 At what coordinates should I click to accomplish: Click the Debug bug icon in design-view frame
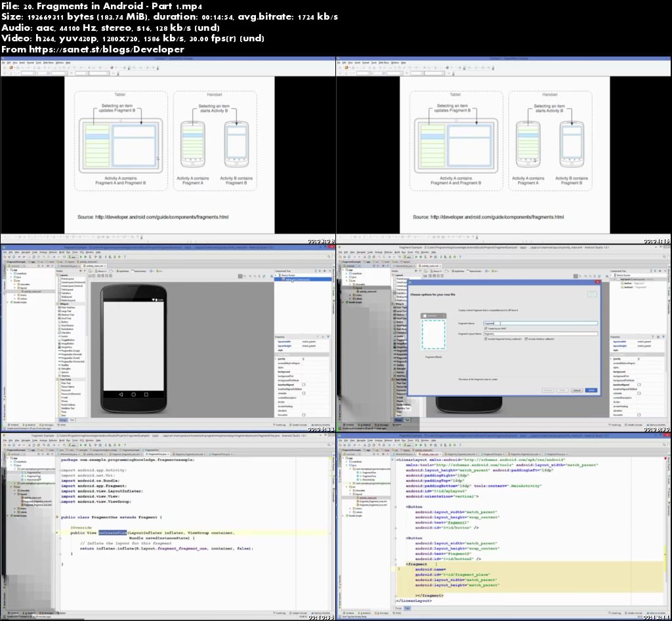(x=86, y=257)
